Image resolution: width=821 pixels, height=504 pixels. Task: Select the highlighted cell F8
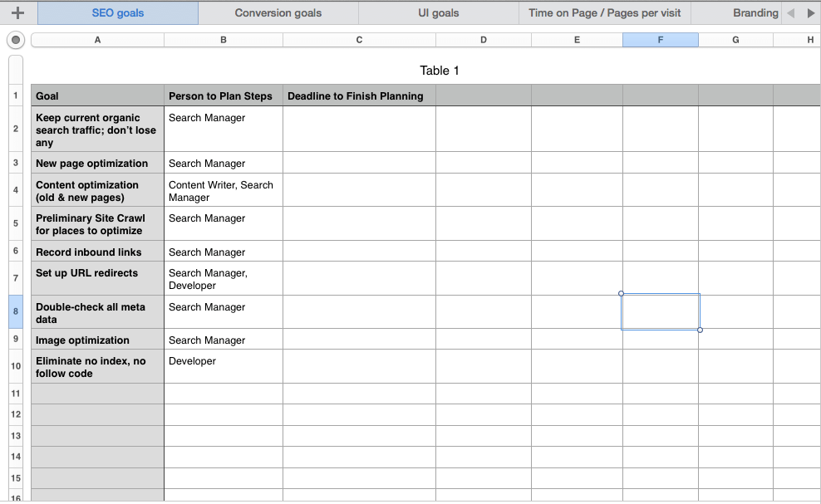click(661, 312)
